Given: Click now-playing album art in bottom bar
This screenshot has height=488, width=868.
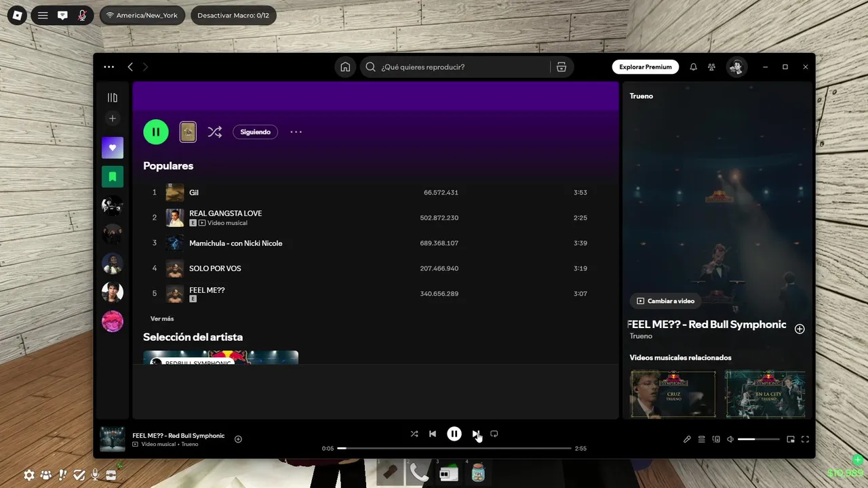Looking at the screenshot, I should coord(113,439).
